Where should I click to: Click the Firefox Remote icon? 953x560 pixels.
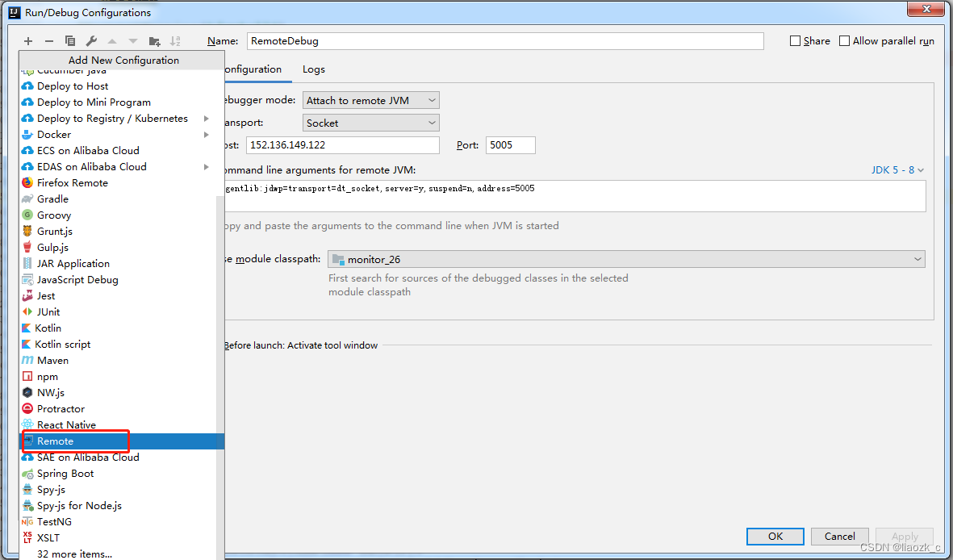click(x=27, y=183)
